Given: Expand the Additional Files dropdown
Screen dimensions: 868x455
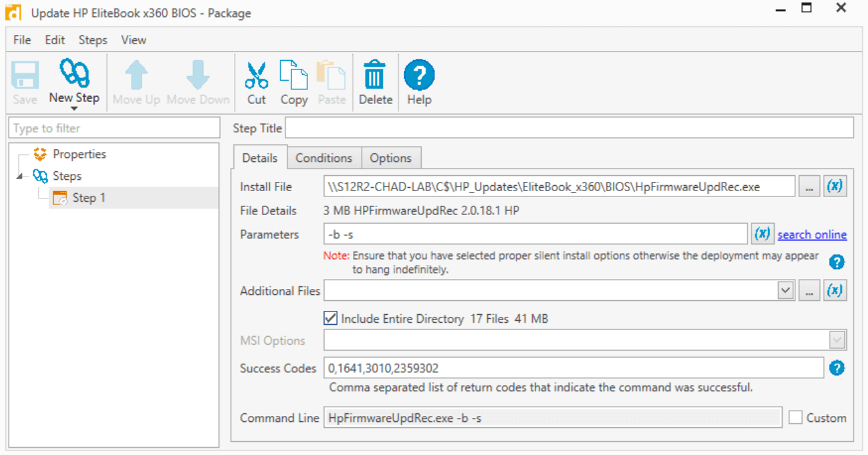Looking at the screenshot, I should pos(785,290).
